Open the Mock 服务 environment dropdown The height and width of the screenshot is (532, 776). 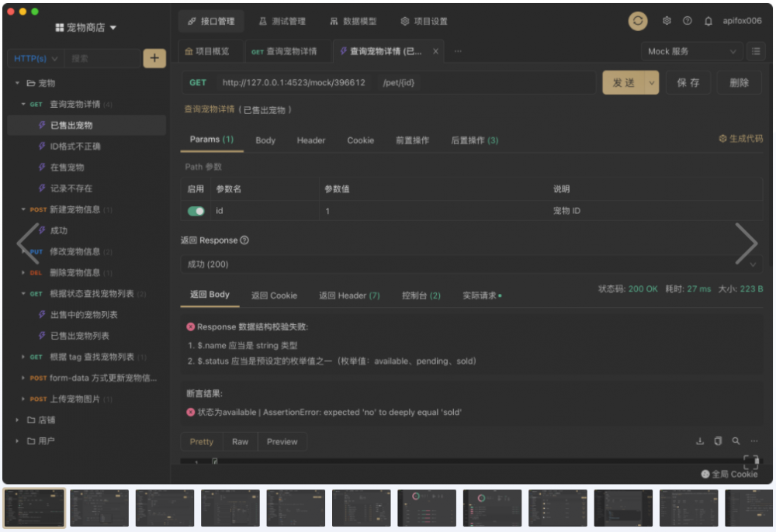click(691, 51)
